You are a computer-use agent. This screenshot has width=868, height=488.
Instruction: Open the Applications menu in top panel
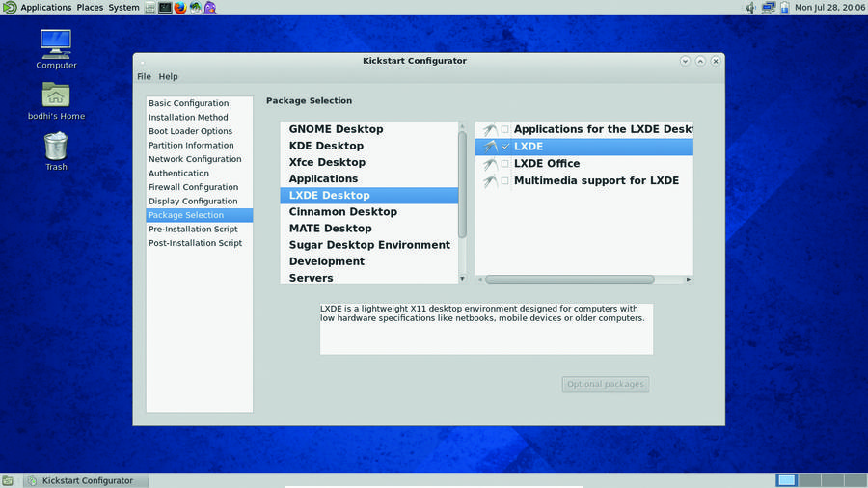tap(46, 8)
